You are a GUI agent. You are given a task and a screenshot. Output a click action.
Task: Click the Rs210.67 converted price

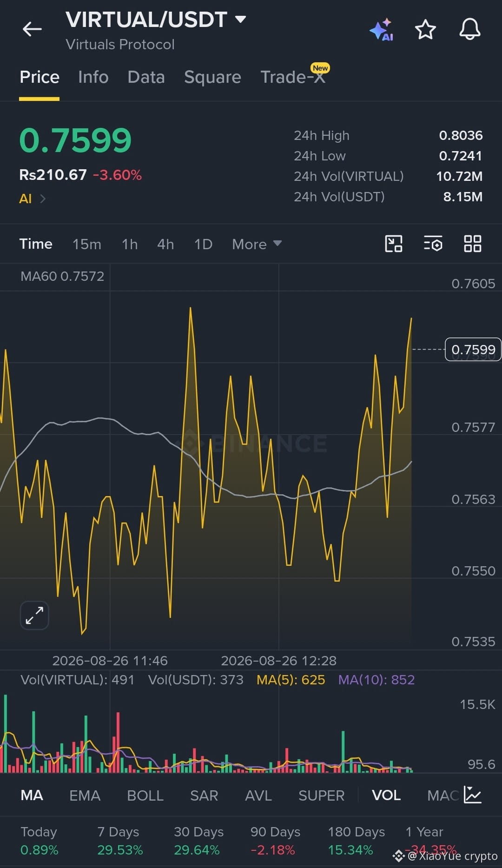(53, 175)
